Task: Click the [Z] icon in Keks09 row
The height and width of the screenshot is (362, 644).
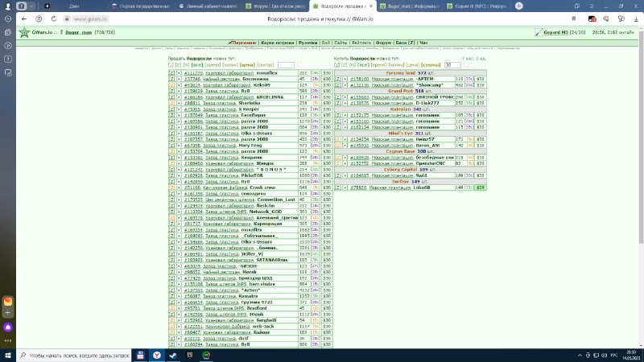Action: click(171, 85)
